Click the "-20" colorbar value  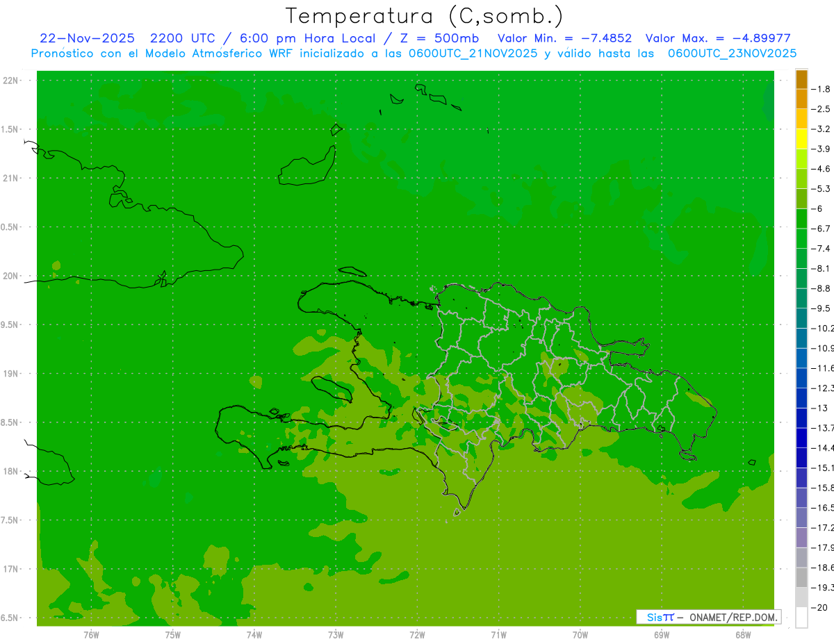coord(819,607)
